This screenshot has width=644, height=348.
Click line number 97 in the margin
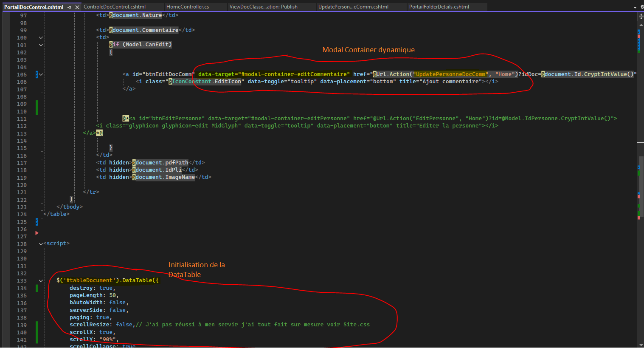23,16
